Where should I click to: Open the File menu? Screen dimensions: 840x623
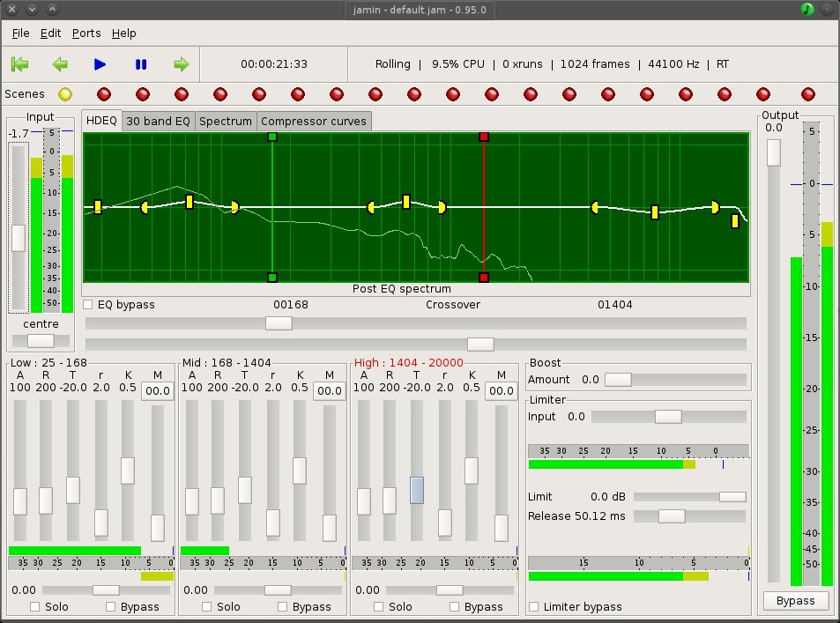pos(21,33)
